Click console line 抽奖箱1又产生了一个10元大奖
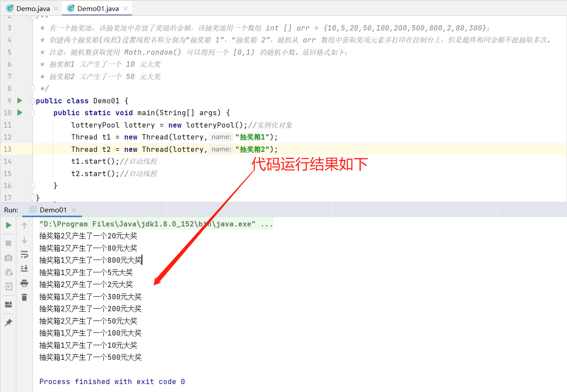 [x=88, y=345]
